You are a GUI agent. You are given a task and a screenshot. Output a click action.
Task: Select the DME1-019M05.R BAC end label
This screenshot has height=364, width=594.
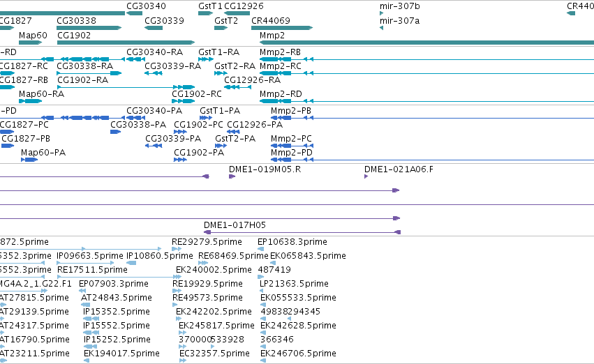click(x=265, y=169)
